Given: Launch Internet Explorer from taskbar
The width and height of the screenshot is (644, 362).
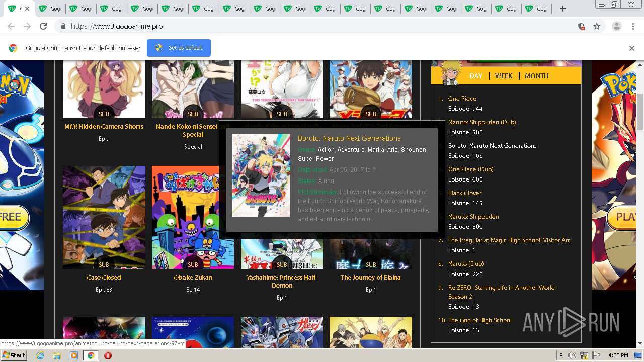Looking at the screenshot, I should point(40,355).
